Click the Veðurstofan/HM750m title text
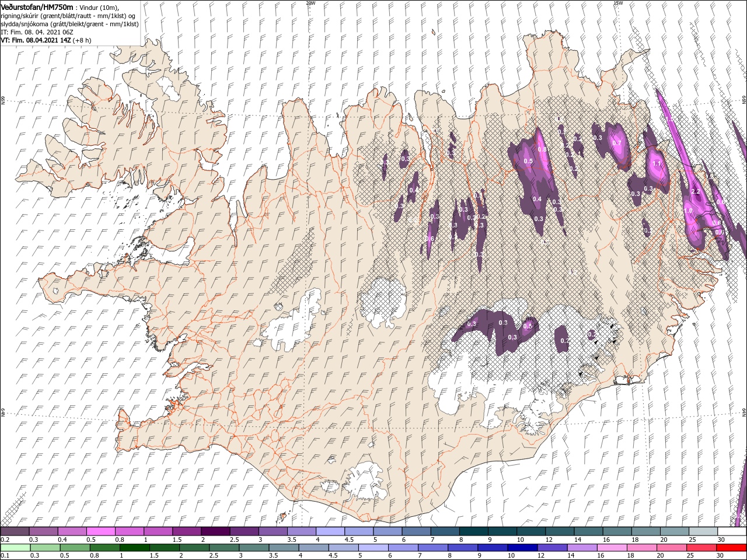747x560 pixels. click(x=37, y=6)
